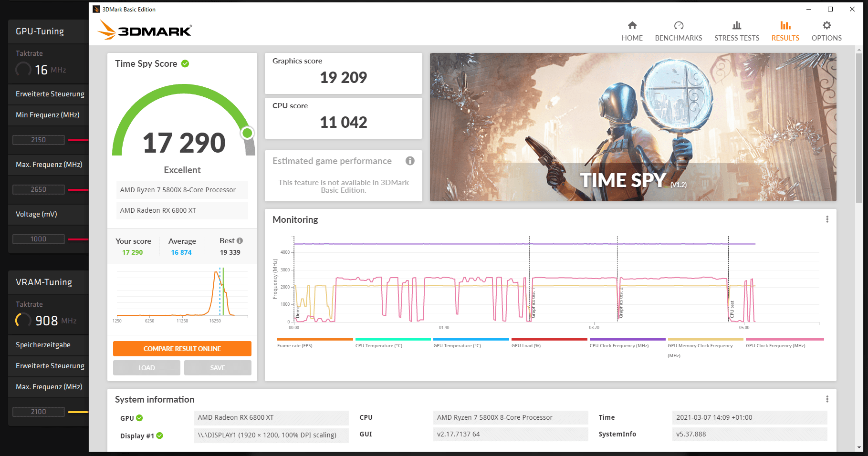The image size is (868, 456).
Task: Click the Time value 2021-03-07 14:09
Action: pos(749,417)
